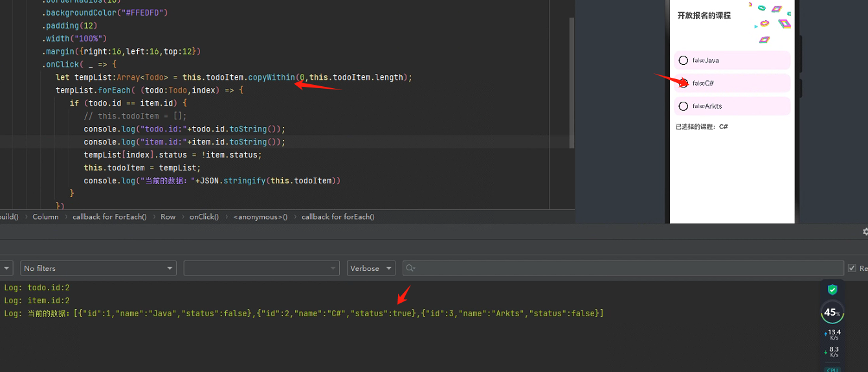Click the this.todoItem = tempList; line

142,168
